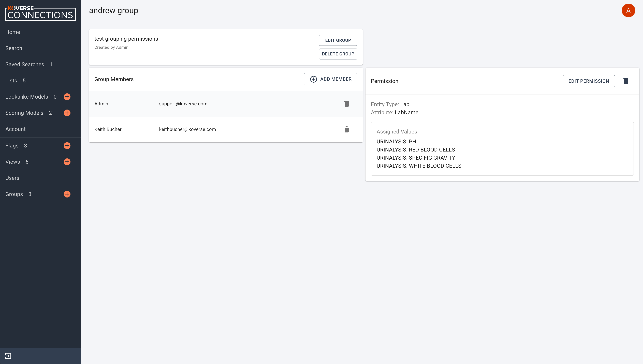Viewport: 643px width, 364px height.
Task: Click the Koverse Connections logo
Action: [x=40, y=13]
